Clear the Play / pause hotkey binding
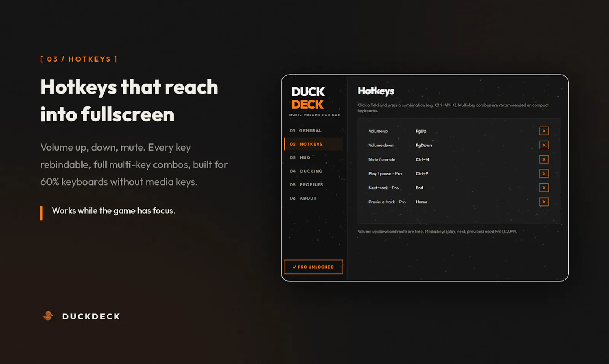Image resolution: width=609 pixels, height=364 pixels. pyautogui.click(x=544, y=173)
